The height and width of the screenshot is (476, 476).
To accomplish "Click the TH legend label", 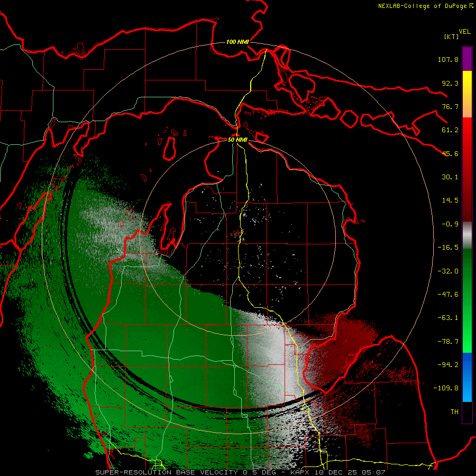I will click(x=454, y=412).
